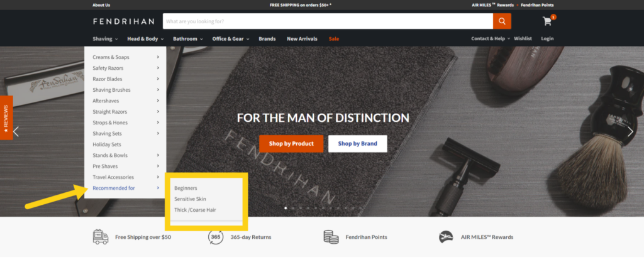Expand the Razor Blades submenu chevron
Screen dimensions: 644x262
(158, 79)
